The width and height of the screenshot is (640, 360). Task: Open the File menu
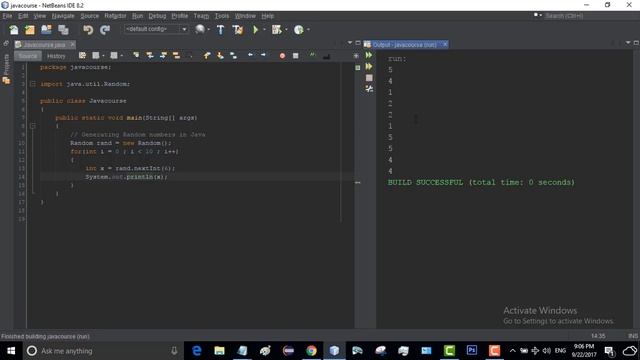coord(7,16)
